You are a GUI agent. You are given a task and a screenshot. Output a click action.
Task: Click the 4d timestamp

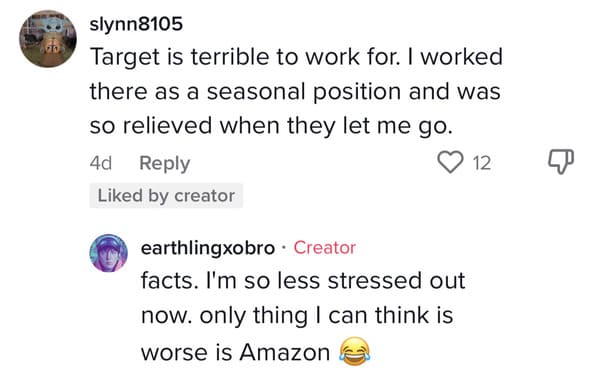101,163
